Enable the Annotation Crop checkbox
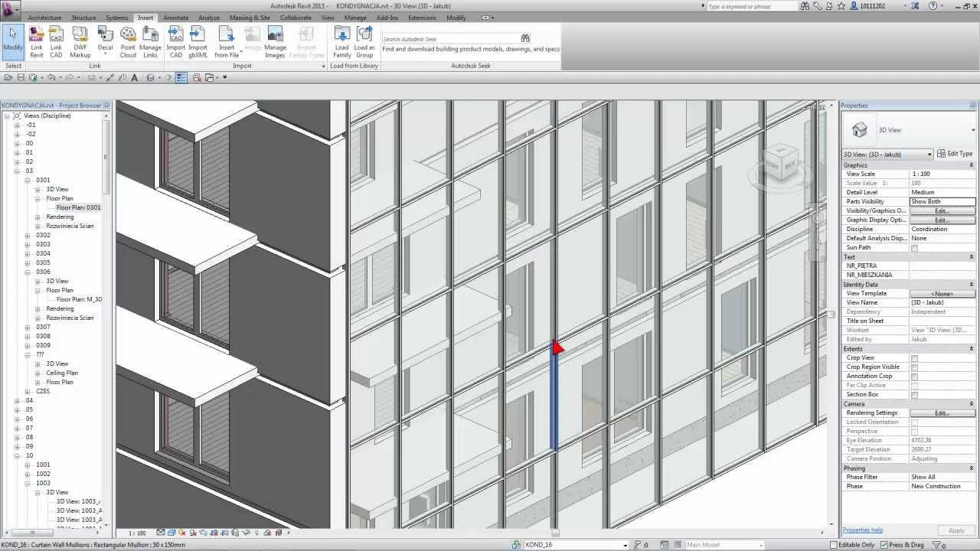Image resolution: width=980 pixels, height=551 pixels. pos(914,377)
